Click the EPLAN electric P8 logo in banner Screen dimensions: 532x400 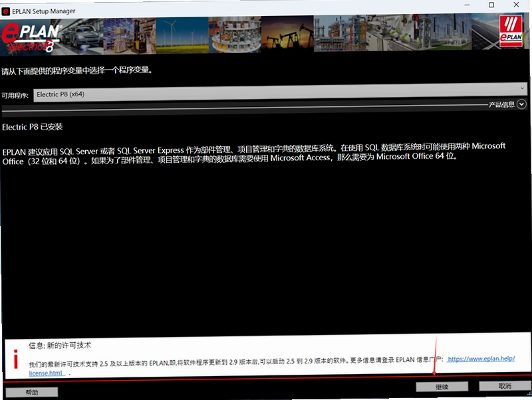point(31,37)
